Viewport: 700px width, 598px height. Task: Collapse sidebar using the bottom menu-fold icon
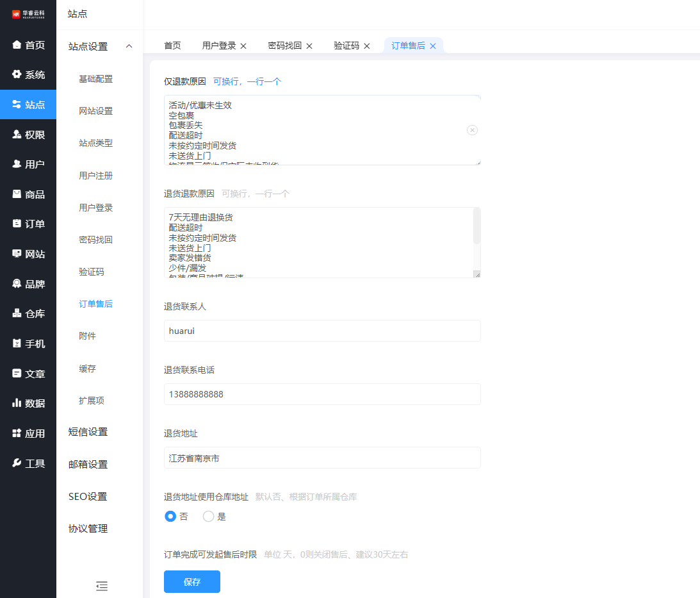pyautogui.click(x=101, y=585)
